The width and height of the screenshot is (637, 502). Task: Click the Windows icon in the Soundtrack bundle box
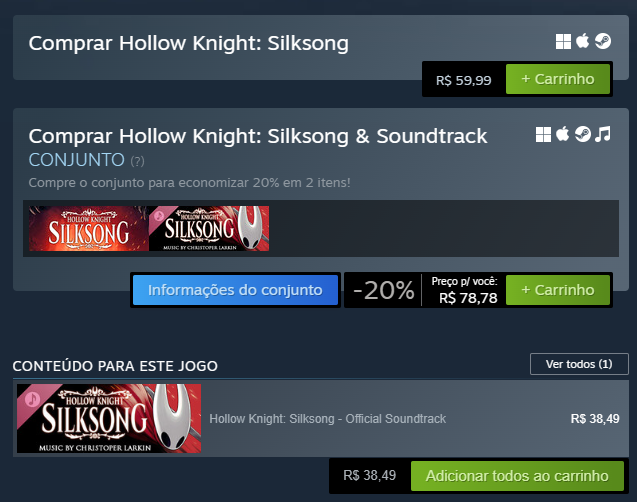coord(544,134)
